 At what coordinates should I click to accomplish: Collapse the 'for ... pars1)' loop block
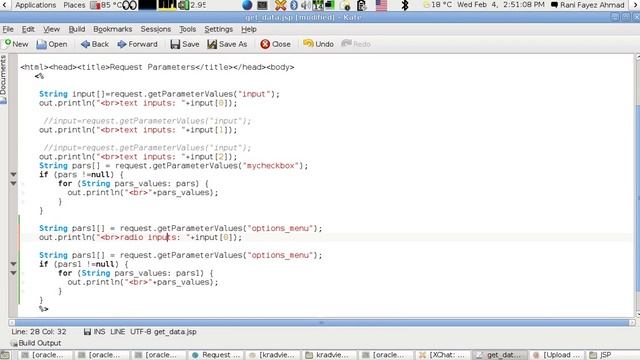pyautogui.click(x=13, y=273)
